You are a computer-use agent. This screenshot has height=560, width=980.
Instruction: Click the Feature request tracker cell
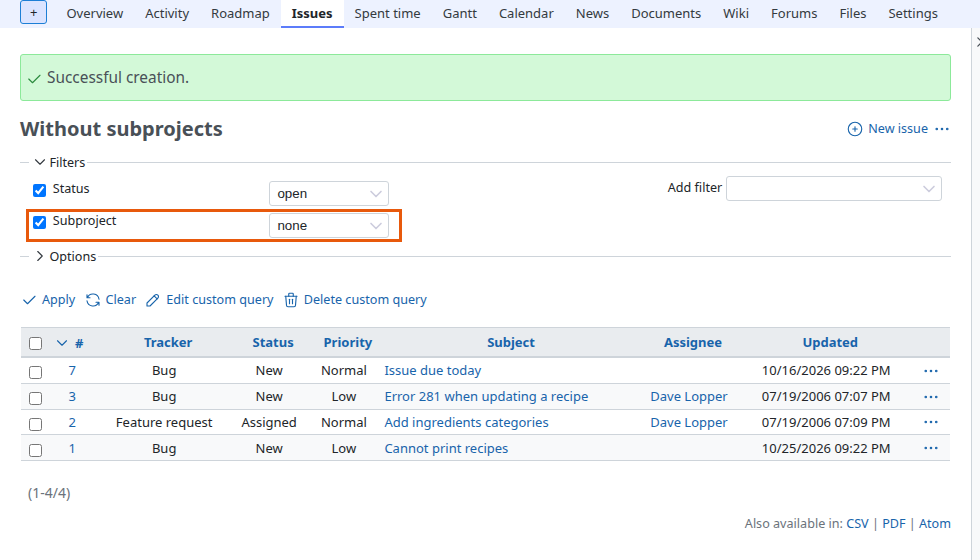(x=164, y=422)
